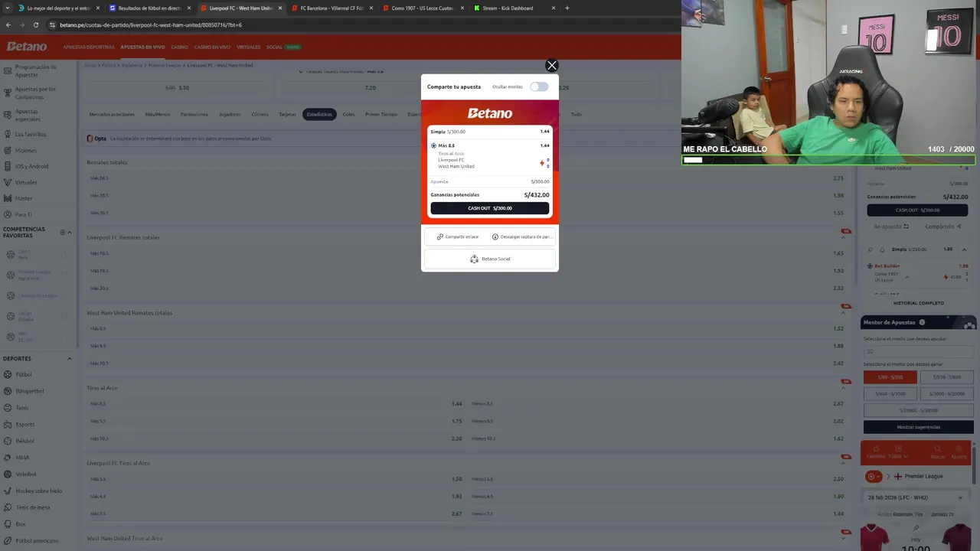Open a new browser tab
Screen dimensions: 980x551
(567, 8)
